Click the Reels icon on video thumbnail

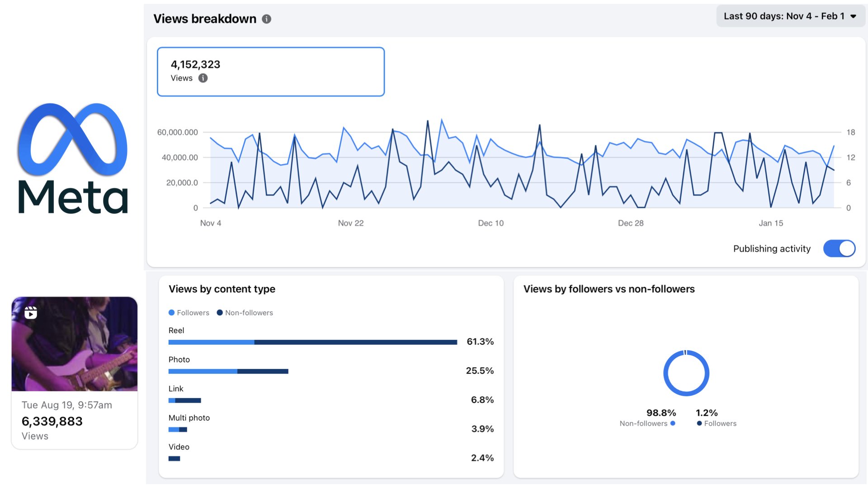31,312
